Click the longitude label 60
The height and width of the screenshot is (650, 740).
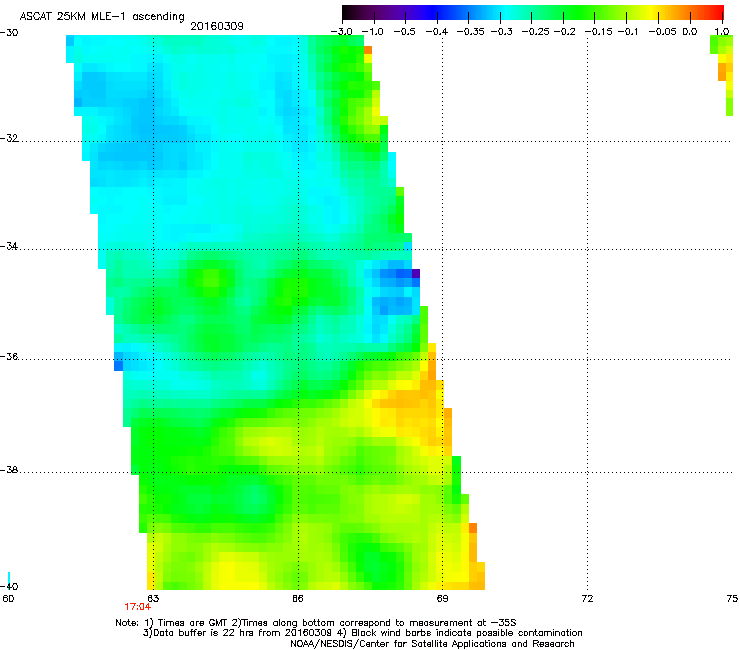[x=8, y=599]
